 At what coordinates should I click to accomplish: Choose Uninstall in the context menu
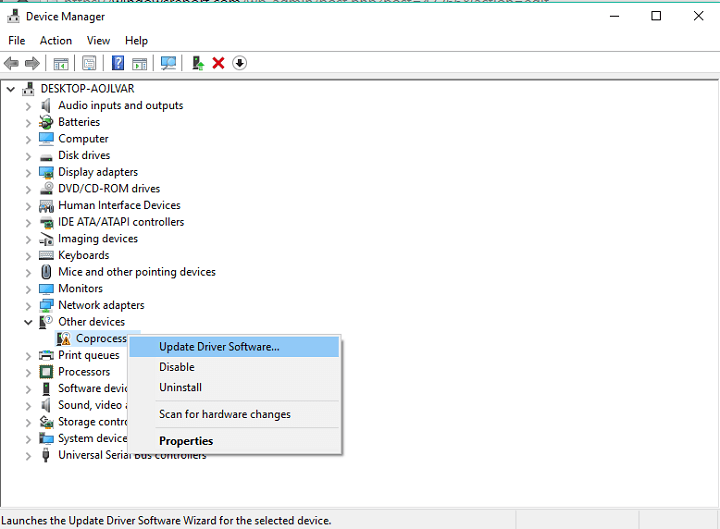234,387
